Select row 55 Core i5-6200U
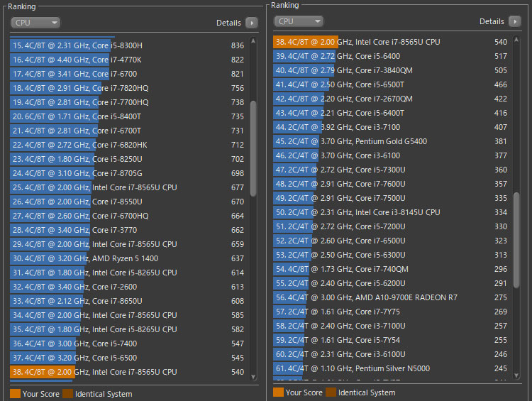532x401 pixels. (392, 283)
